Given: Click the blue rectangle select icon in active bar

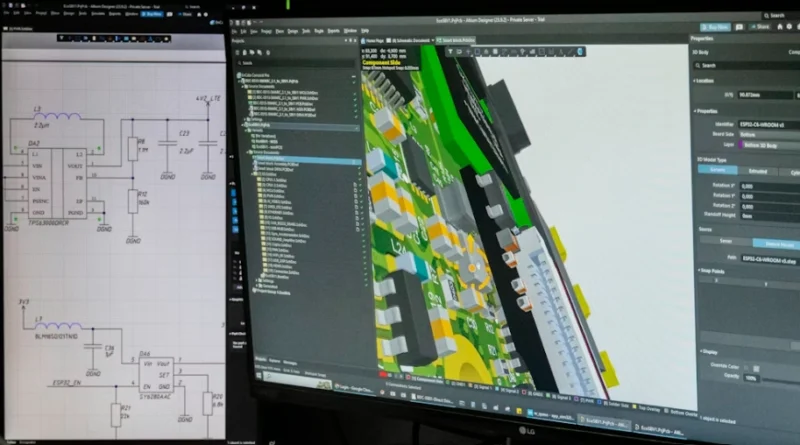Looking at the screenshot, I should click(477, 52).
